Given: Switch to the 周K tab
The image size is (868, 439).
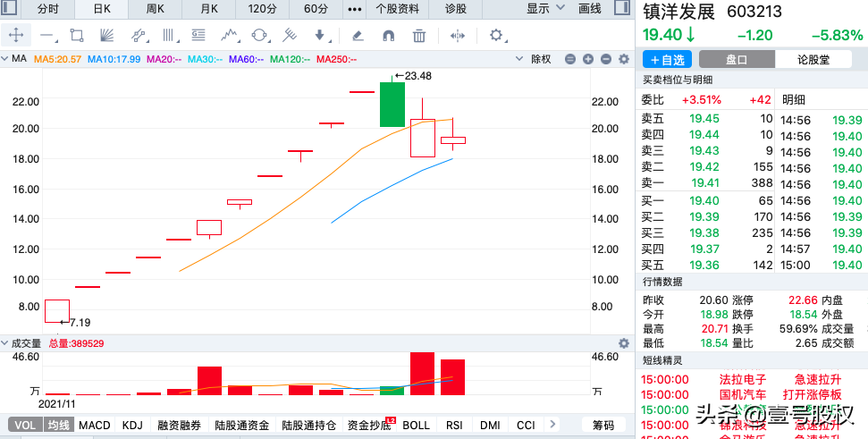Looking at the screenshot, I should pos(155,9).
